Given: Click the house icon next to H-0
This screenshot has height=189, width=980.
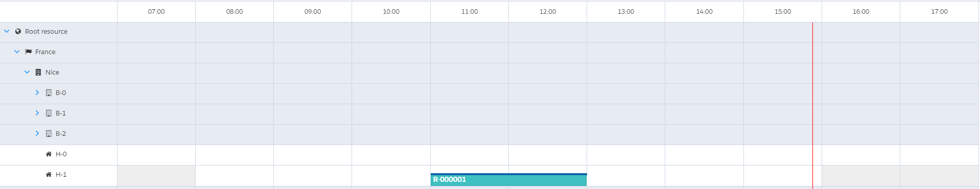Looking at the screenshot, I should (49, 154).
